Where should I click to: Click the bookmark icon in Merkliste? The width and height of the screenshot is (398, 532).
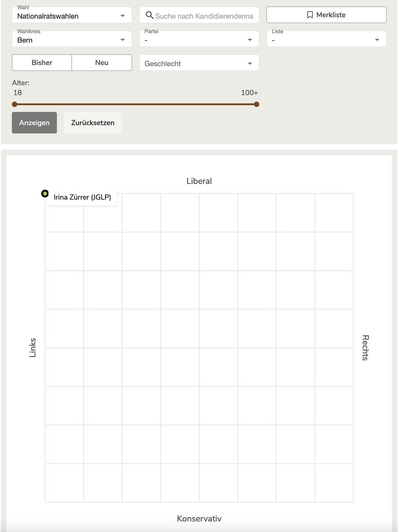310,15
